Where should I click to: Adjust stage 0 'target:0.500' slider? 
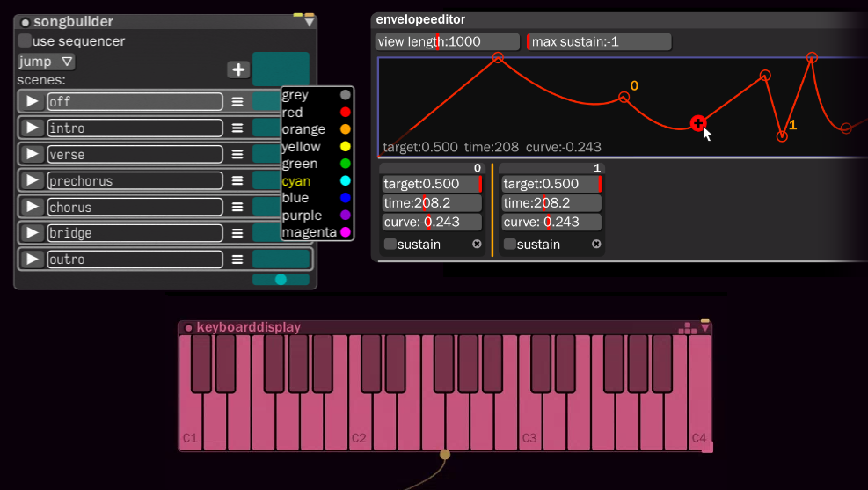click(x=432, y=184)
